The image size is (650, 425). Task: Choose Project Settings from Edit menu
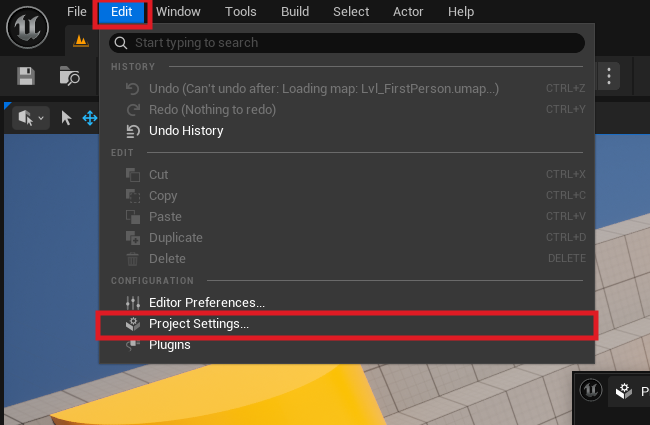tap(199, 324)
